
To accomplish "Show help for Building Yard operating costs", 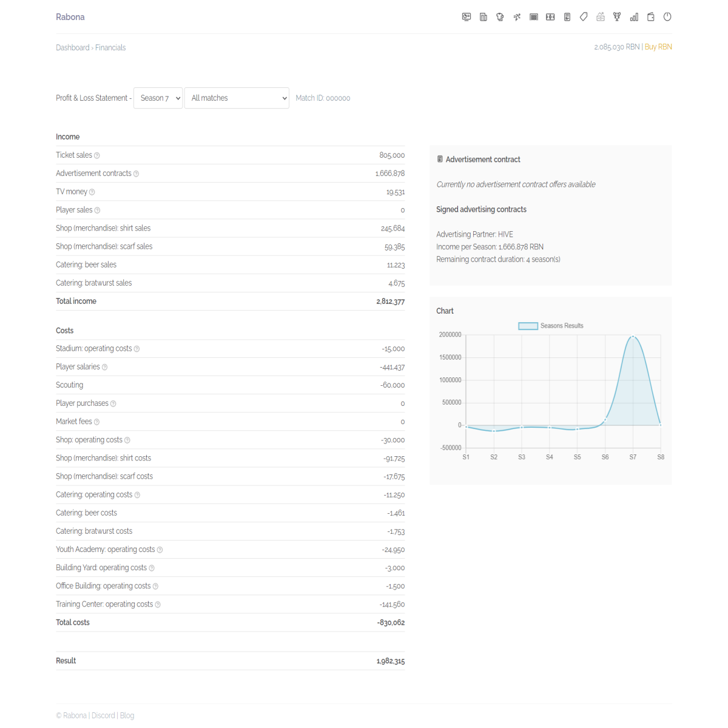I will (x=152, y=568).
